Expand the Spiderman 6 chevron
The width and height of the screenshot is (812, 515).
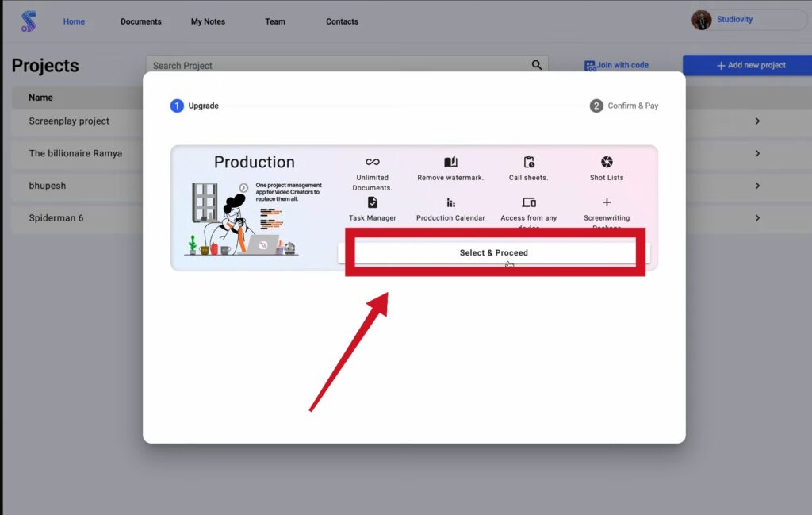(x=757, y=218)
